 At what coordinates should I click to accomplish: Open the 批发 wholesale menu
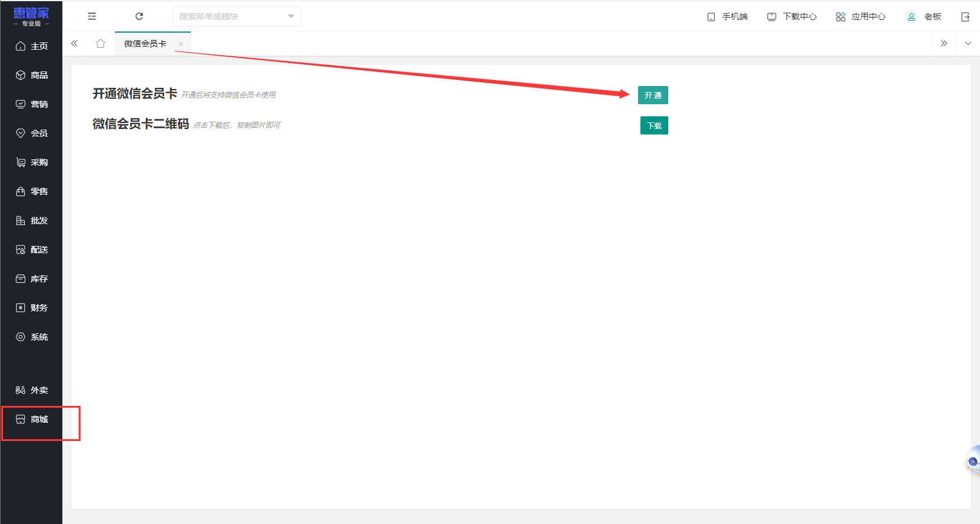(31, 221)
